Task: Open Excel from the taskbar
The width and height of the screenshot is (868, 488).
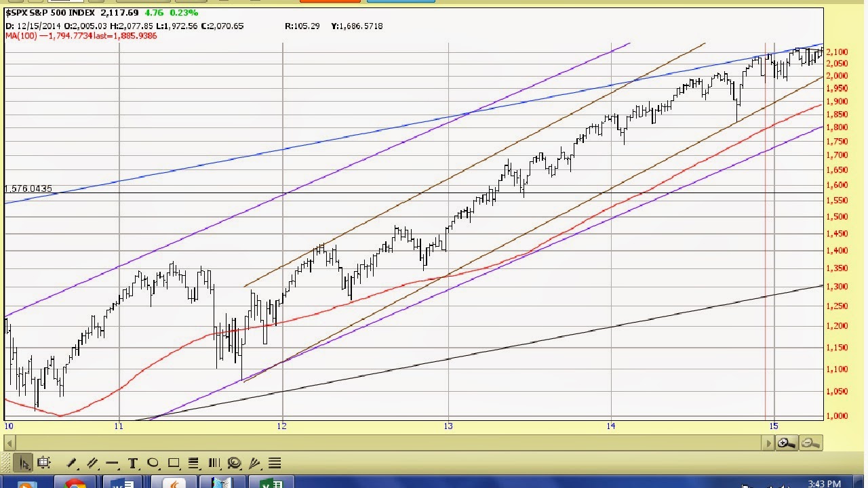Action: pyautogui.click(x=272, y=483)
